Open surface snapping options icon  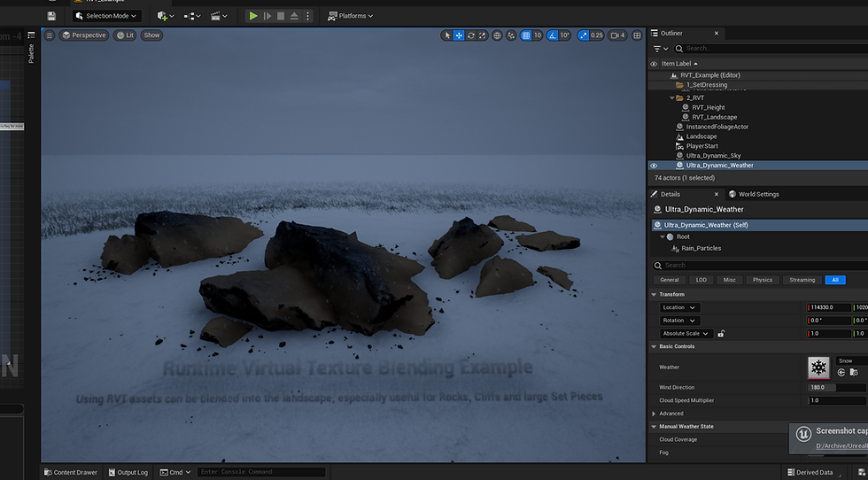click(x=511, y=35)
